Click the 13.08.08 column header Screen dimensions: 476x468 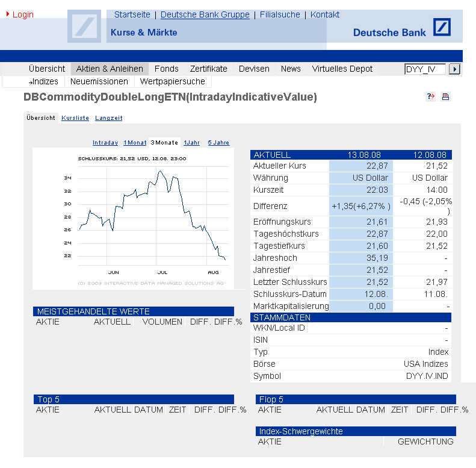(x=364, y=155)
